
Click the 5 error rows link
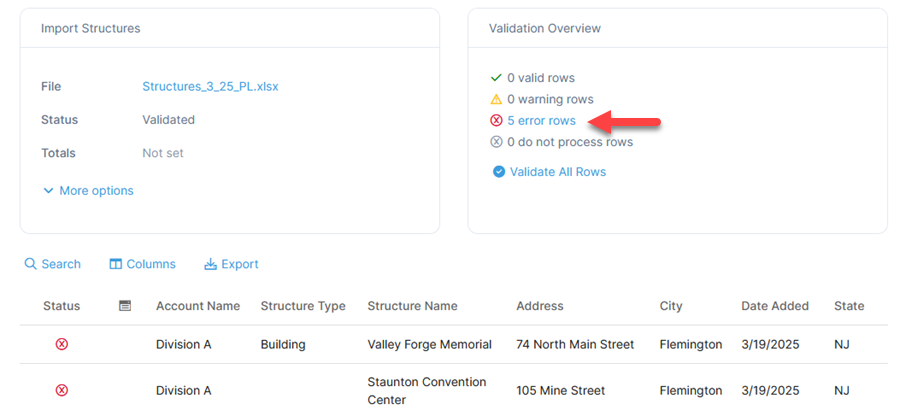(541, 120)
